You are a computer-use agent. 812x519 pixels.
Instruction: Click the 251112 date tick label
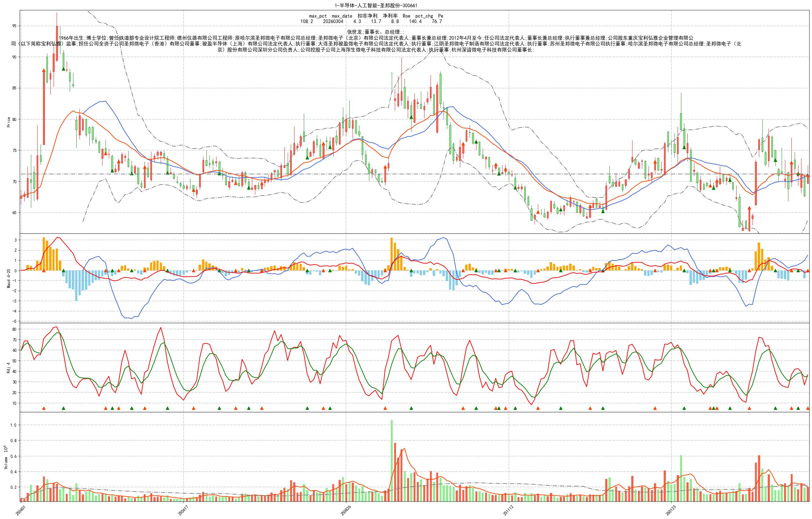tap(508, 511)
